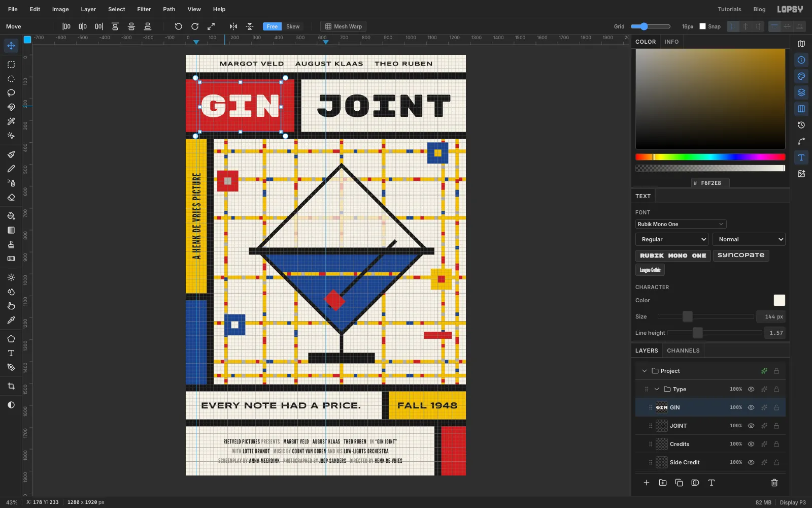
Task: Toggle visibility of the Type folder
Action: pos(751,389)
